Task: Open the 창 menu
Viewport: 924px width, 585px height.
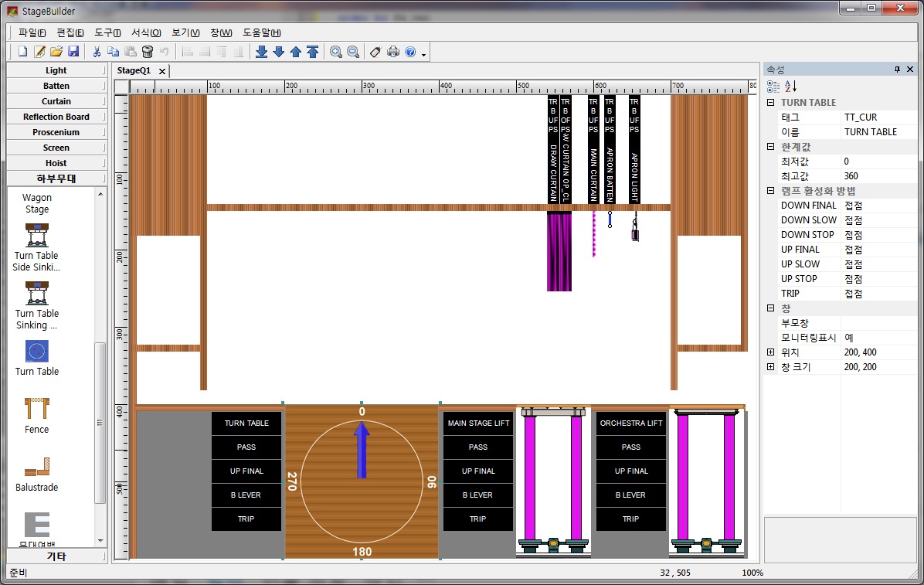Action: tap(221, 32)
